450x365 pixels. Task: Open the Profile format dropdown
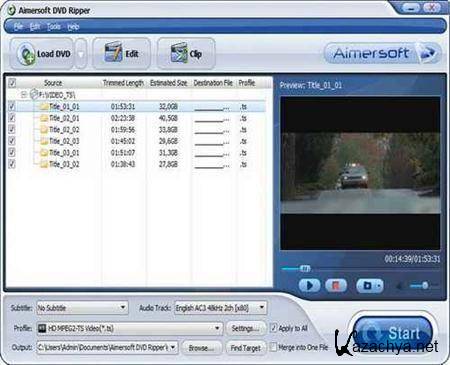(217, 328)
